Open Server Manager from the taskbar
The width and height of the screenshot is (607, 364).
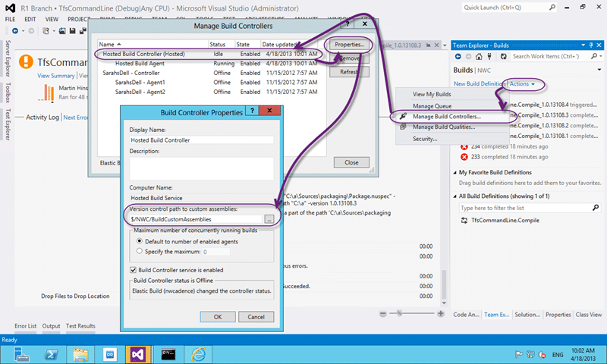click(x=21, y=354)
